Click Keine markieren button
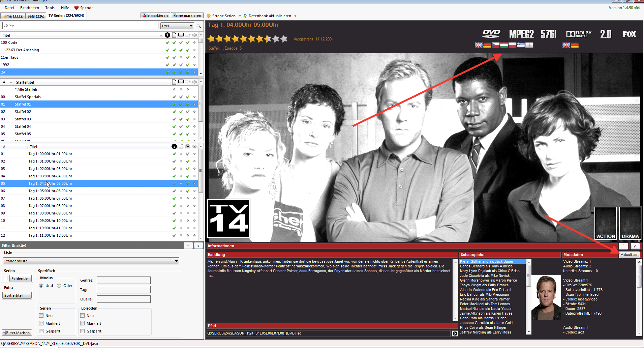644x348 pixels. tap(187, 16)
